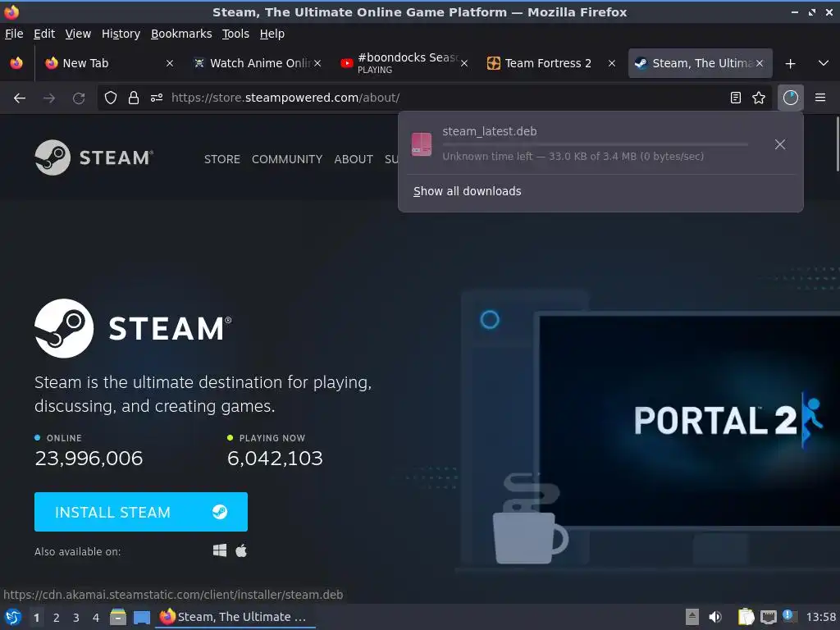Viewport: 840px width, 630px height.
Task: Open the File menu
Action: click(x=14, y=34)
